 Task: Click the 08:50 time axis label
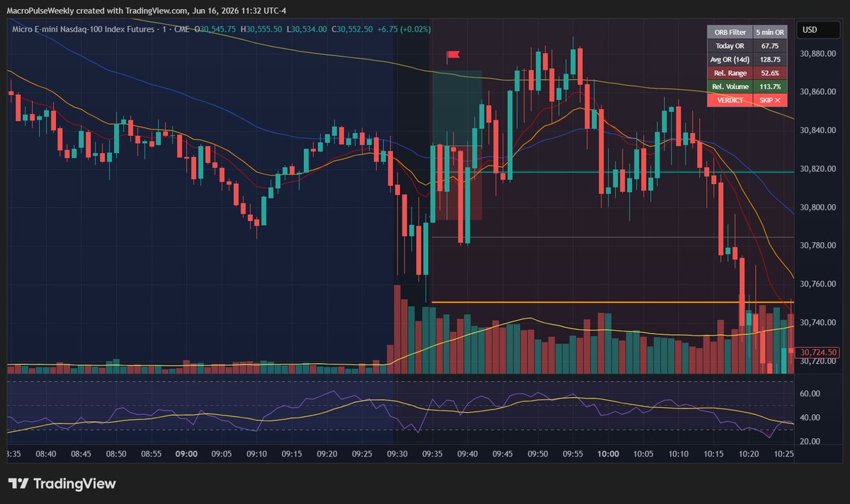coord(116,453)
